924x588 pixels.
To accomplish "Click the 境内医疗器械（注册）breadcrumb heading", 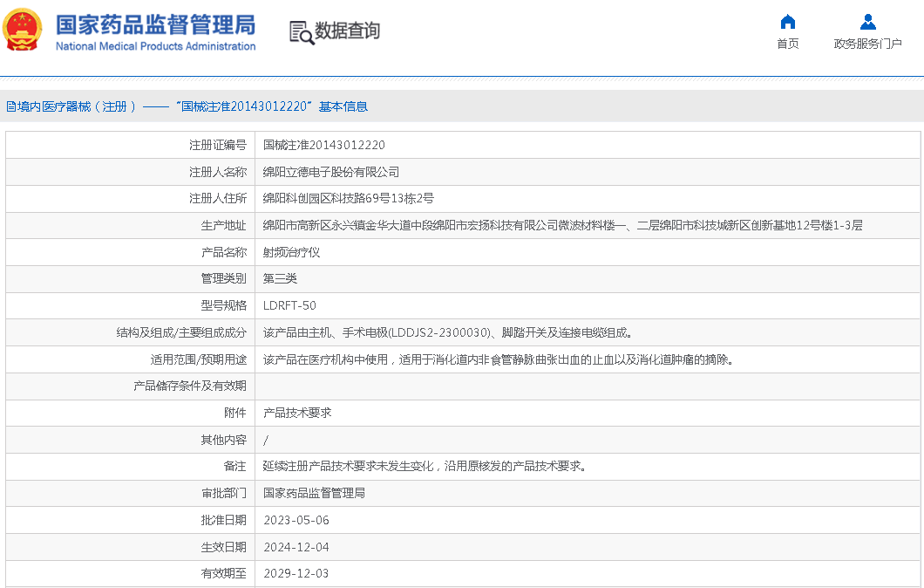I will [x=71, y=106].
